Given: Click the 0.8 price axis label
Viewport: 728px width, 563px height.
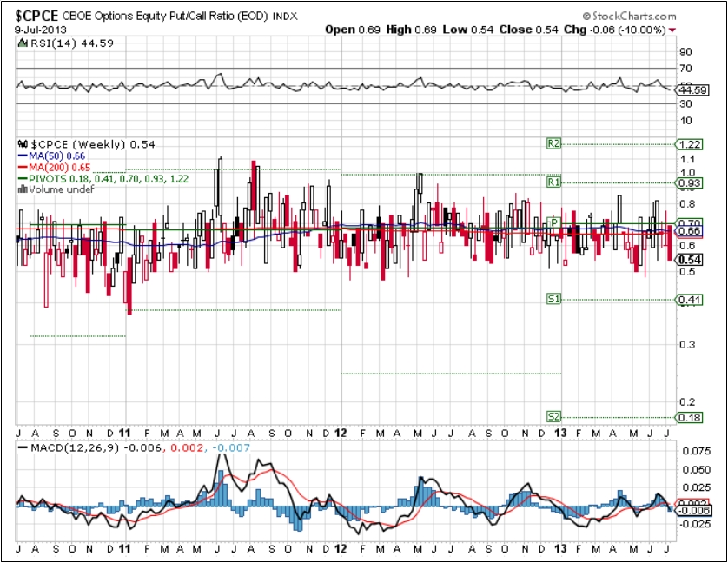Looking at the screenshot, I should click(x=687, y=204).
